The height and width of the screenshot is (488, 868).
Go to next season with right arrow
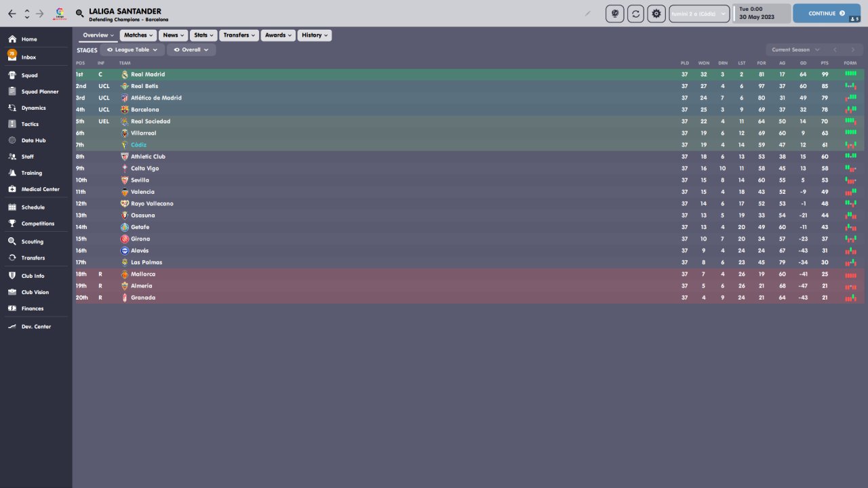(853, 49)
